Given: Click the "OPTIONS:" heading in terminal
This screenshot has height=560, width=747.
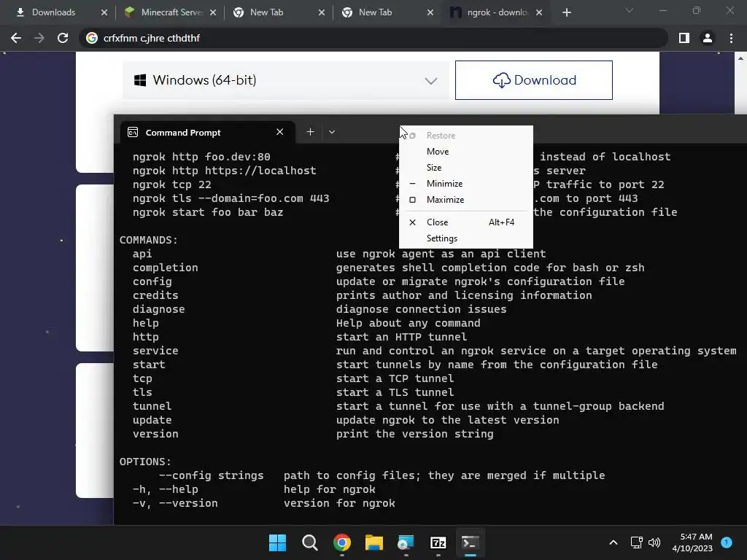Looking at the screenshot, I should (145, 462).
